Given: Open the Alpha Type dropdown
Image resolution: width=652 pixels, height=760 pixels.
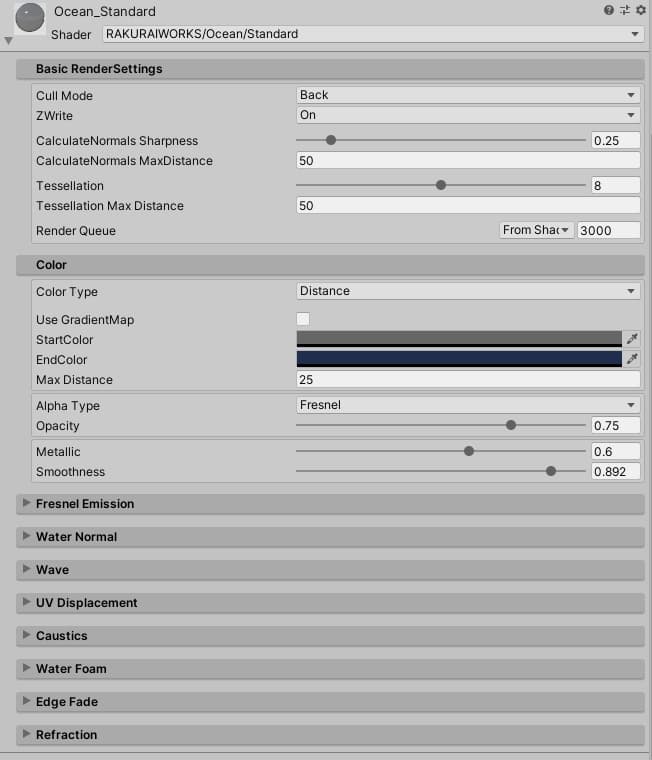Looking at the screenshot, I should click(x=468, y=405).
